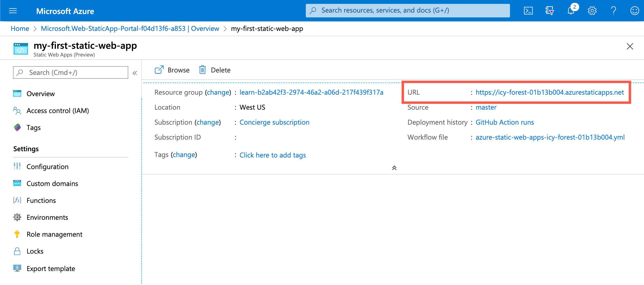This screenshot has width=644, height=285.
Task: Click the Functions fx icon
Action: 17,200
